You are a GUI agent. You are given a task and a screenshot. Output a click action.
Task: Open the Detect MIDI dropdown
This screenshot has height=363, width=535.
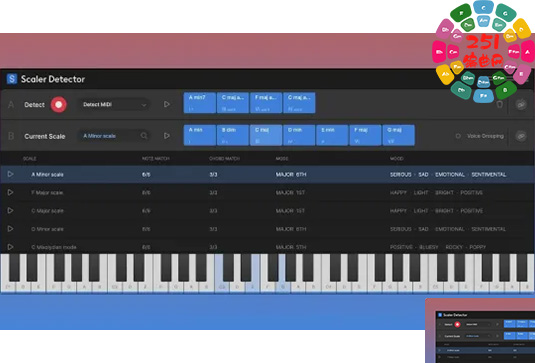click(x=114, y=104)
